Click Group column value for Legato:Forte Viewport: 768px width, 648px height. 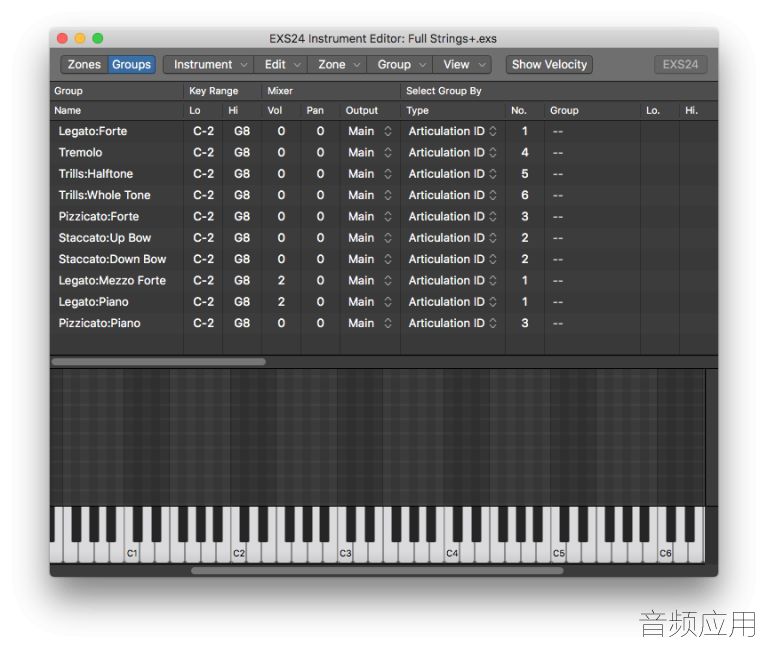558,131
